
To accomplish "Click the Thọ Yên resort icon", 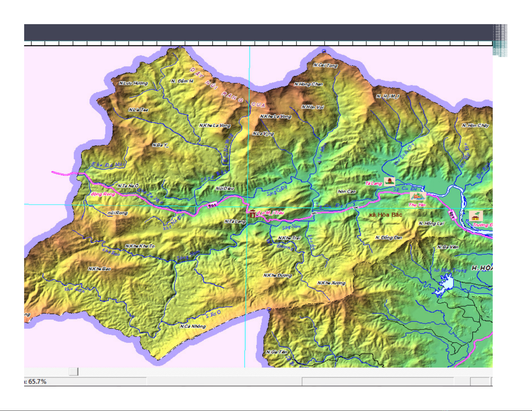I will (418, 197).
